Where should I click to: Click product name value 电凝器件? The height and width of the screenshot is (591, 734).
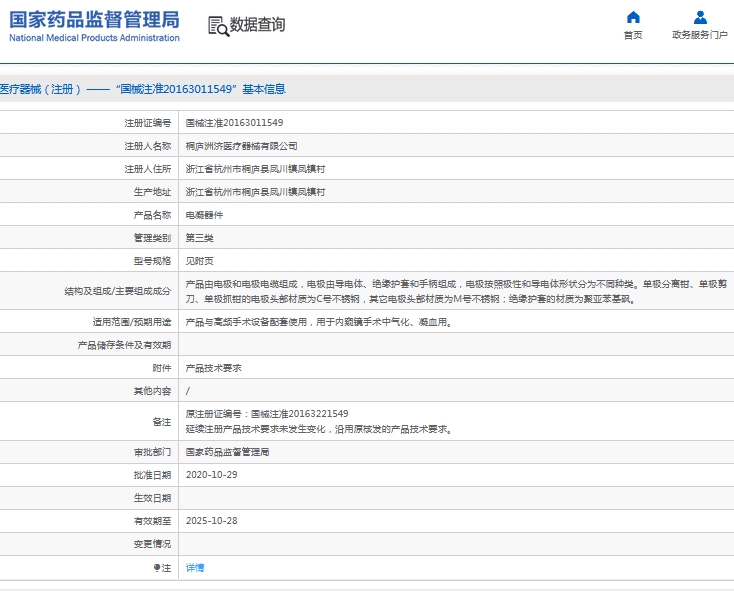click(x=204, y=215)
